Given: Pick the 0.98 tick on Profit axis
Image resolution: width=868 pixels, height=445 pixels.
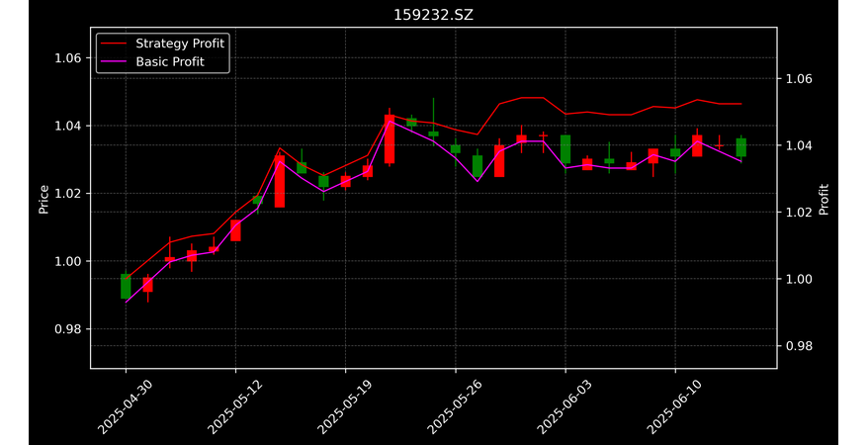Looking at the screenshot, I should pyautogui.click(x=799, y=346).
